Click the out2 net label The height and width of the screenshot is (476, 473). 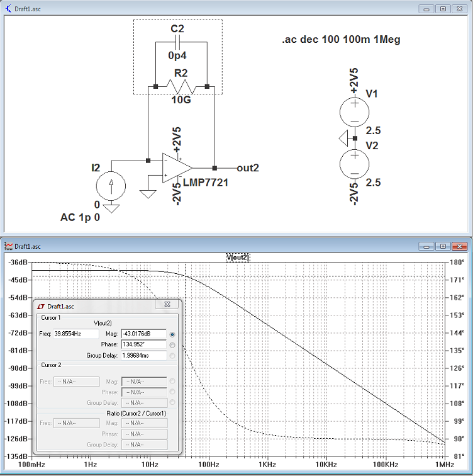248,168
